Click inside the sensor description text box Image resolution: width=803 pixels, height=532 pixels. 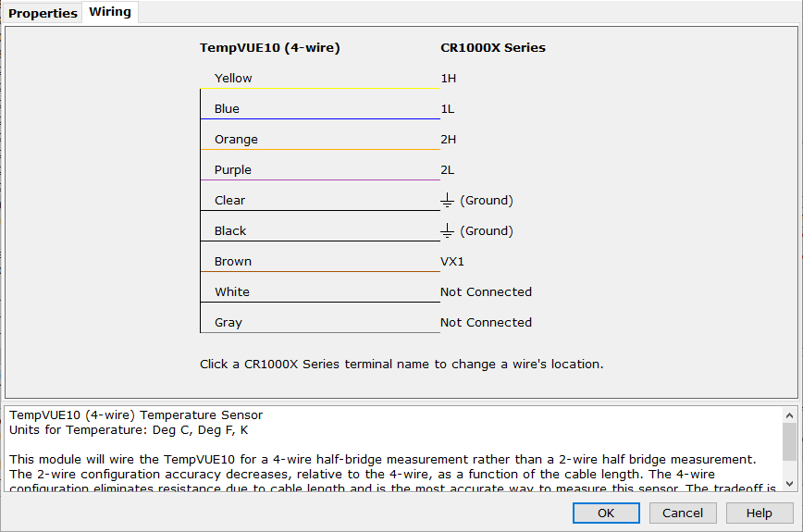coord(389,449)
